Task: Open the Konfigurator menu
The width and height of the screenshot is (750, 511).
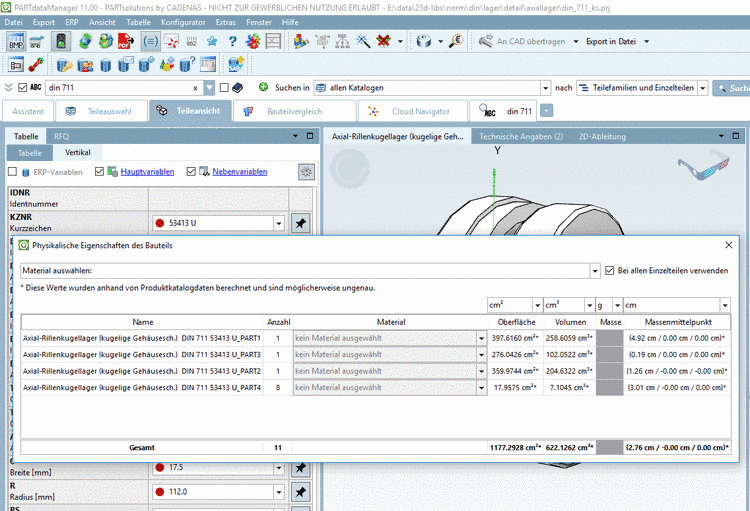Action: click(x=183, y=21)
